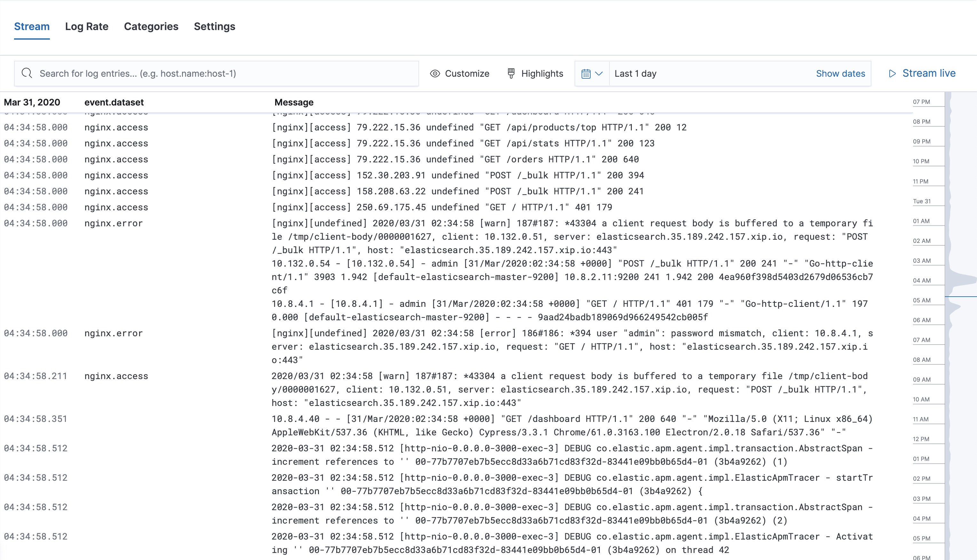
Task: Click the Customize button
Action: pos(460,73)
